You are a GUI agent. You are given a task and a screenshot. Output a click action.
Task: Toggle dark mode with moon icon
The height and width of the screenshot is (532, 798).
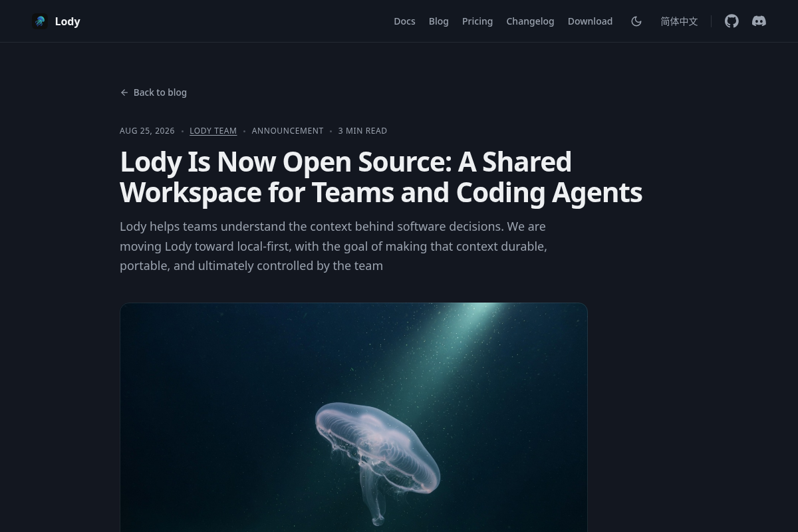(x=636, y=21)
